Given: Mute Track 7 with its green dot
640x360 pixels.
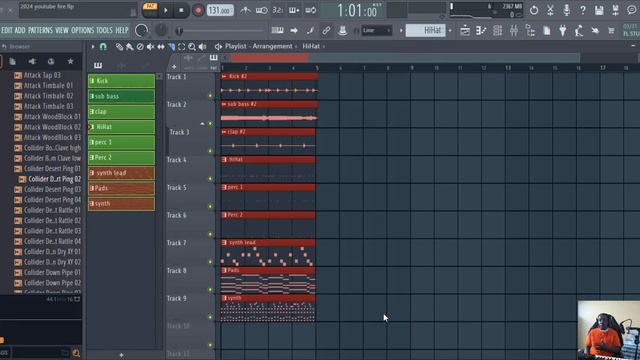Looking at the screenshot, I should click(211, 262).
